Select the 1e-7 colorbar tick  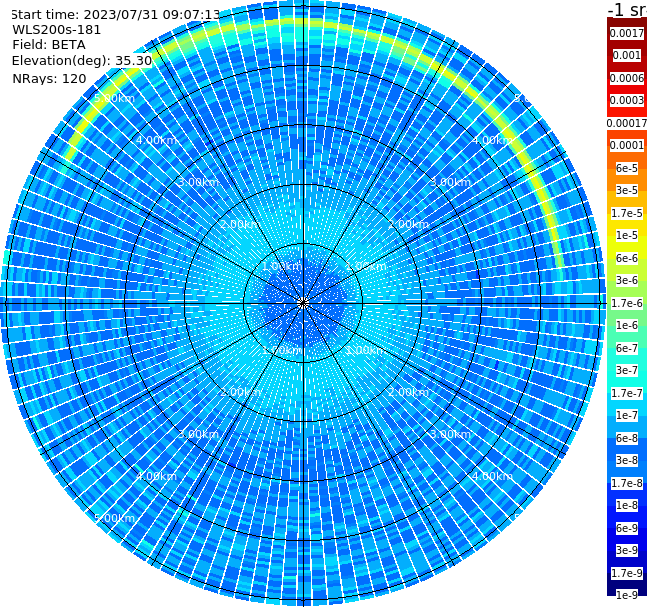pos(627,415)
